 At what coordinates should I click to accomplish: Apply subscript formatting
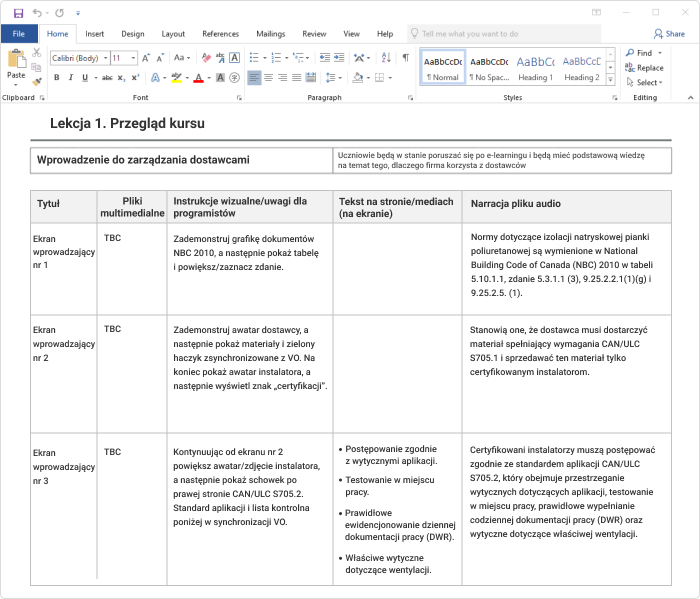point(121,78)
